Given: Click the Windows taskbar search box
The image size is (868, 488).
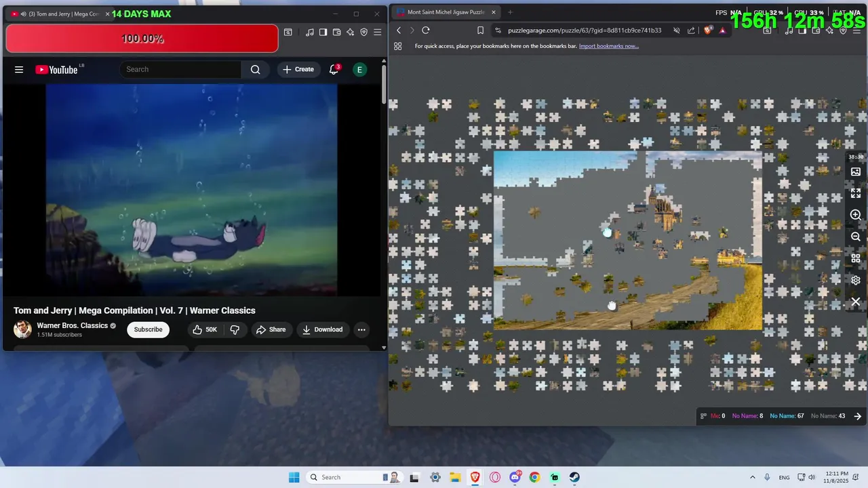Looking at the screenshot, I should 355,477.
